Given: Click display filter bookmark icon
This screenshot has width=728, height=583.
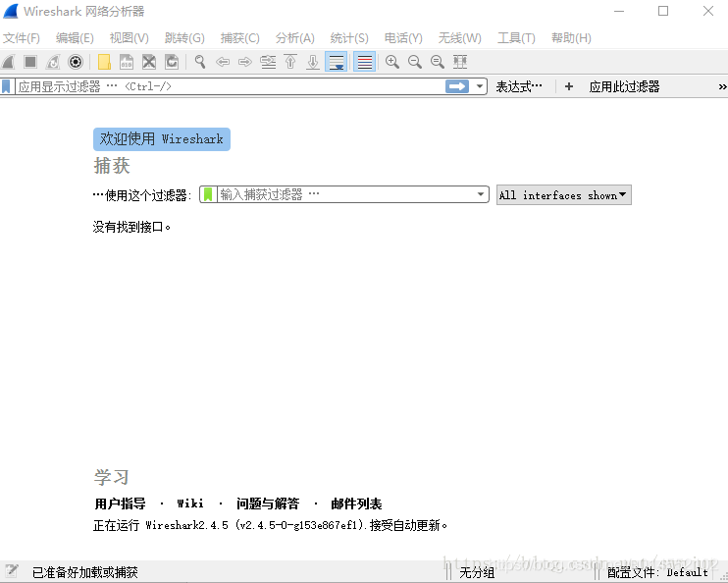Looking at the screenshot, I should coord(6,86).
